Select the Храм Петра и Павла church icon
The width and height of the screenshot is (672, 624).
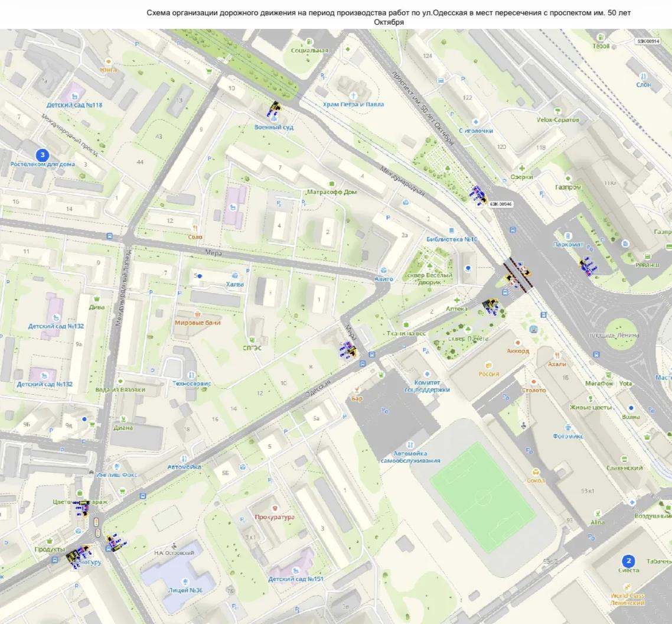[353, 95]
